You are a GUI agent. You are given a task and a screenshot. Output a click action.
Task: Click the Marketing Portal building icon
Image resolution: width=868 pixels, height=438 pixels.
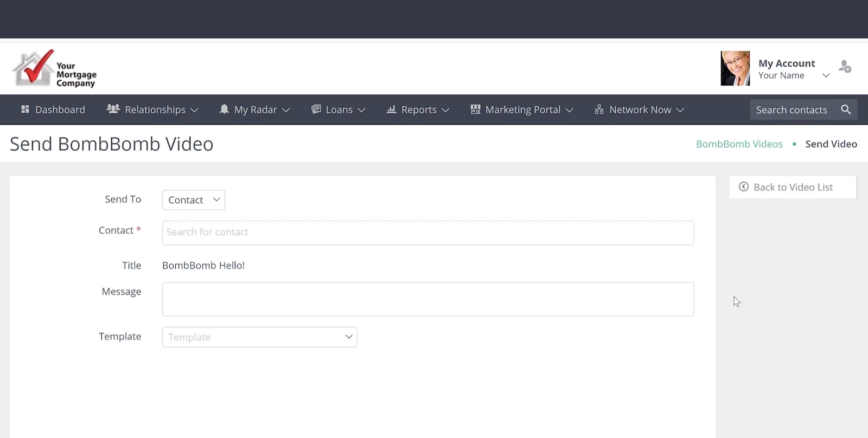[475, 109]
